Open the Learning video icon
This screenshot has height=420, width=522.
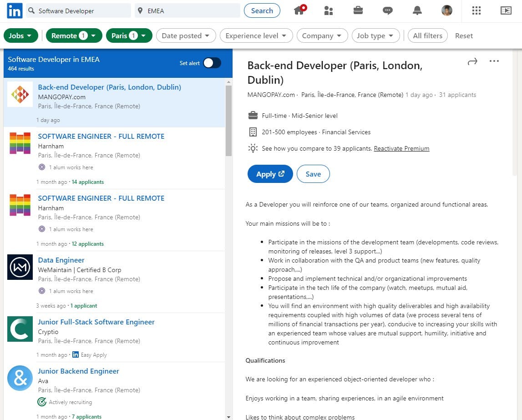pyautogui.click(x=506, y=10)
